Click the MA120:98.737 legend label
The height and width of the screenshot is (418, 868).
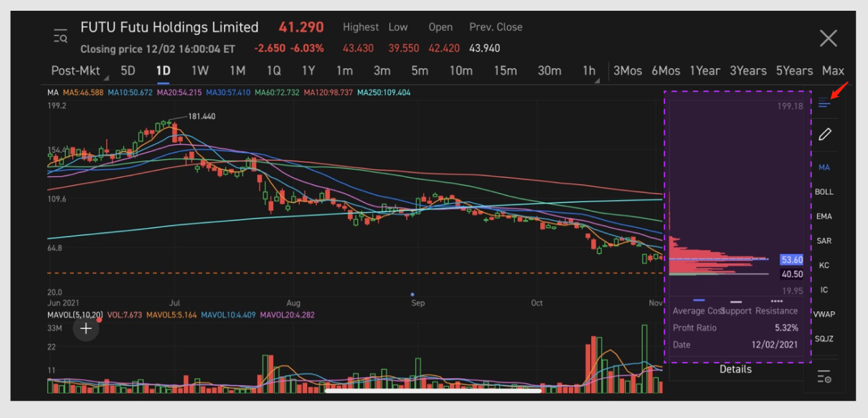pyautogui.click(x=329, y=92)
